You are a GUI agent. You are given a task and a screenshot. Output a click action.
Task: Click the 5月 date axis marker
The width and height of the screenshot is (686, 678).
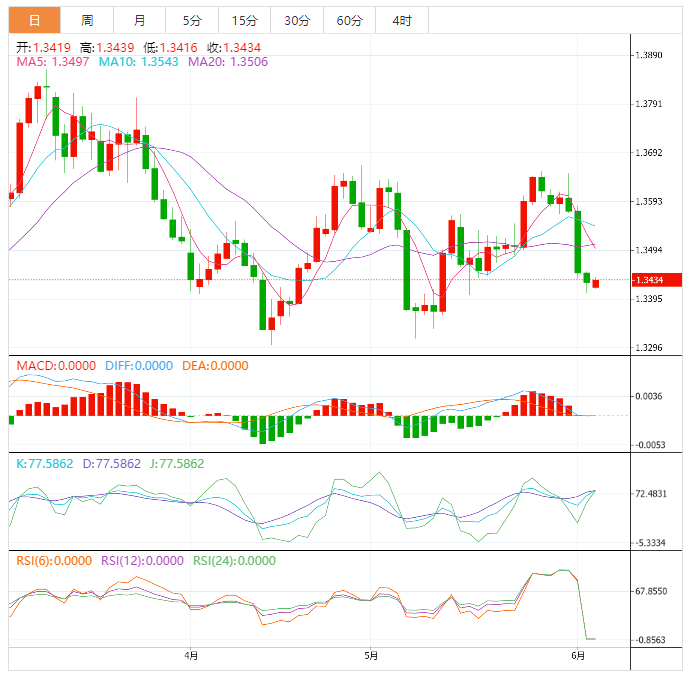(x=371, y=656)
